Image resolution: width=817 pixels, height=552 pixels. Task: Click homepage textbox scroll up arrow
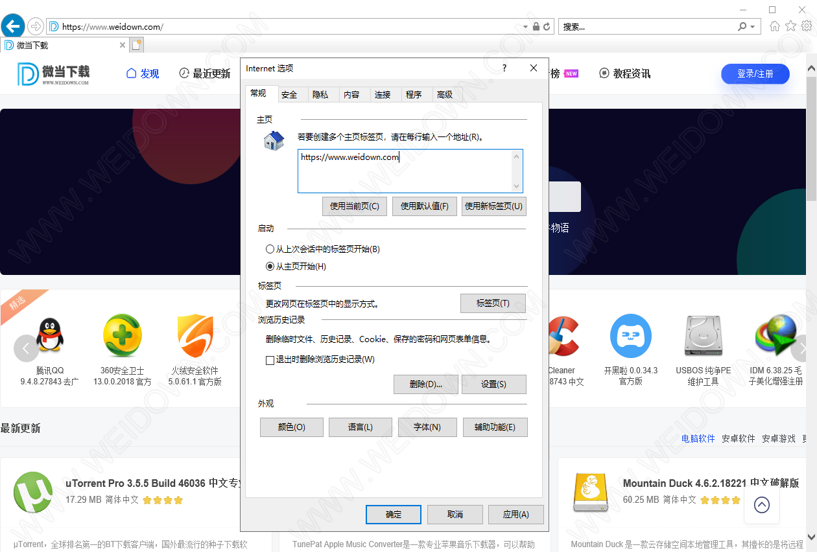(516, 156)
